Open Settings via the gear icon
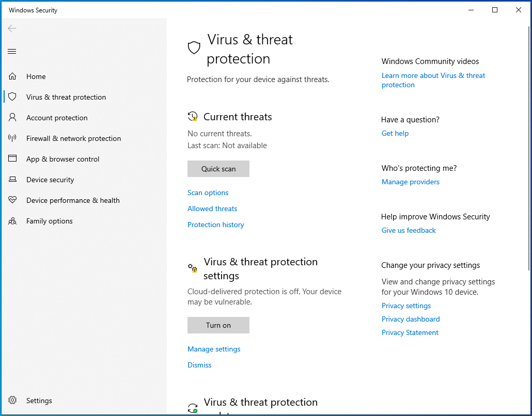Image resolution: width=532 pixels, height=416 pixels. coord(12,400)
